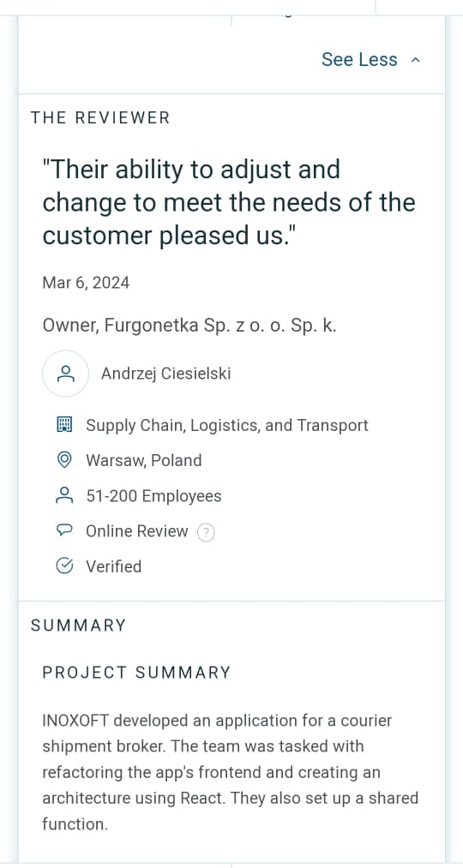Click the reviewer avatar person icon

65,374
